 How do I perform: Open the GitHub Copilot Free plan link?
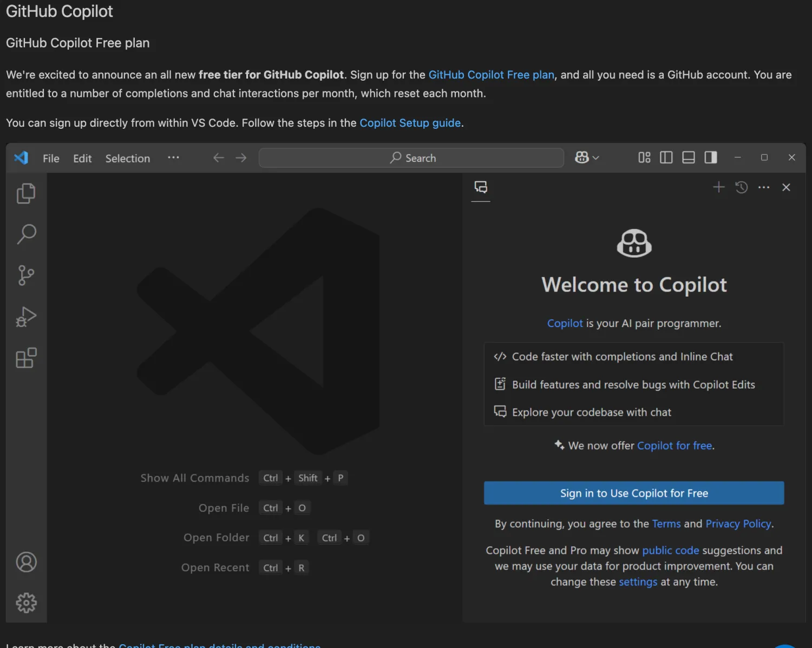coord(491,75)
